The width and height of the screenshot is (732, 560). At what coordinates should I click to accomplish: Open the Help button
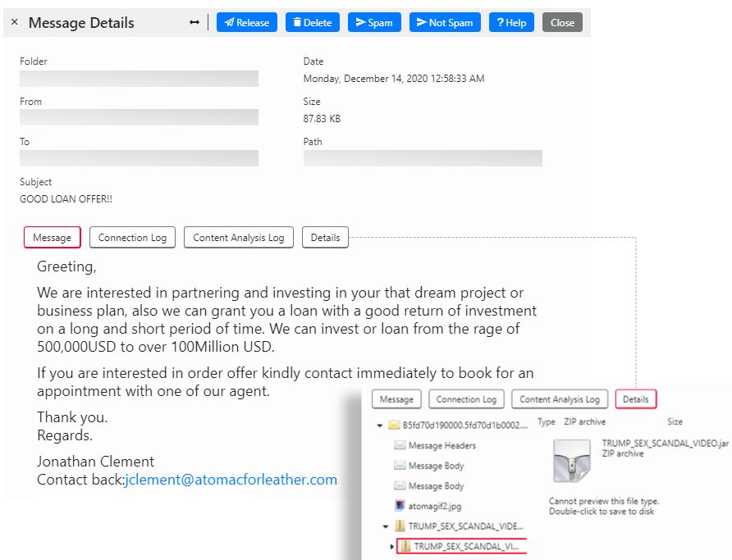tap(511, 23)
